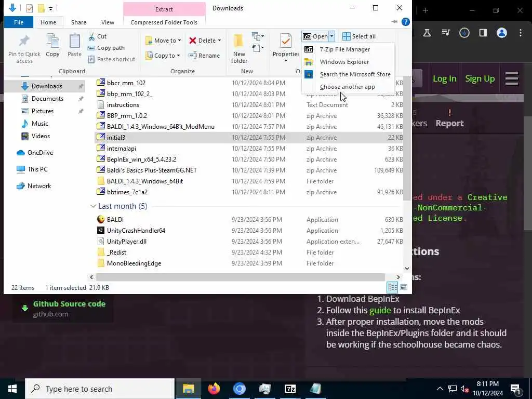The width and height of the screenshot is (532, 399).
Task: Click the green Github download arrow icon
Action: pyautogui.click(x=25, y=308)
